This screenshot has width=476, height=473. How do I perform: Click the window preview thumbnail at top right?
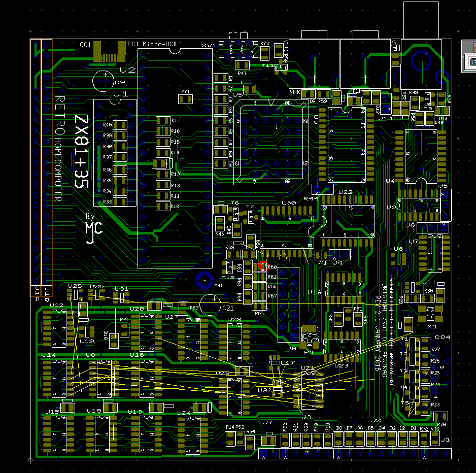[469, 56]
